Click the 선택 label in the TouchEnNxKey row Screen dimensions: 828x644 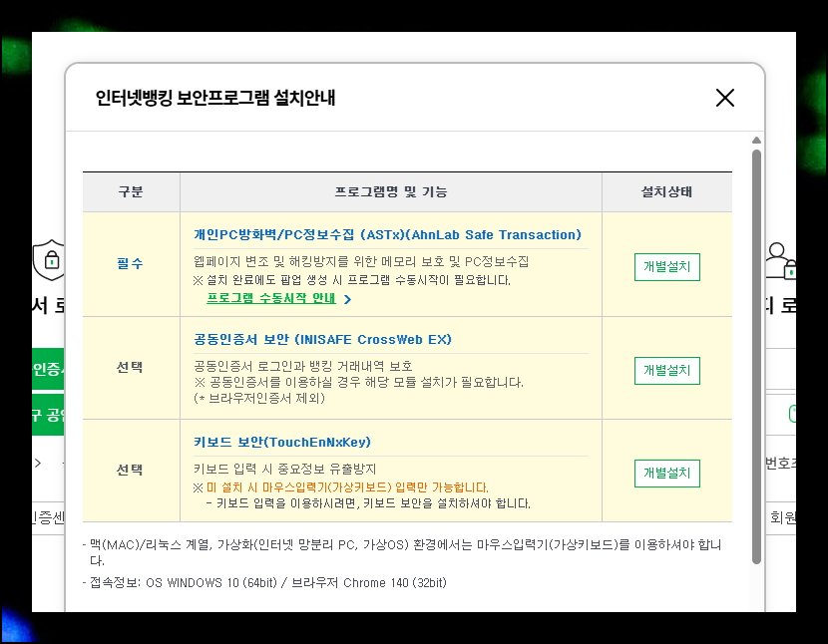[x=130, y=470]
